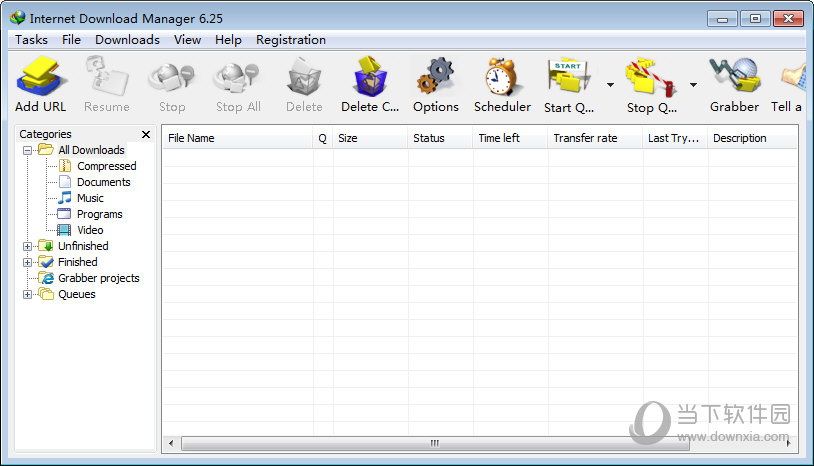Select the Documents text label

coord(104,182)
